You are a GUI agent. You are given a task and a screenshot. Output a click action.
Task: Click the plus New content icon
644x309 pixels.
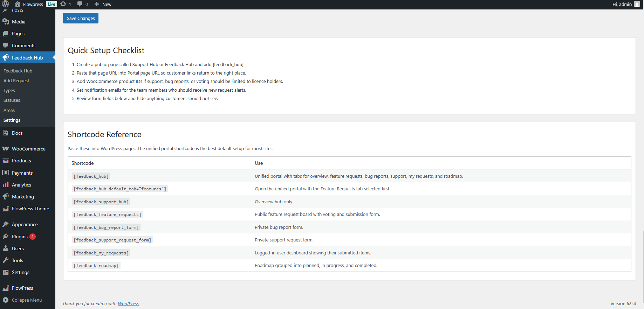click(97, 4)
